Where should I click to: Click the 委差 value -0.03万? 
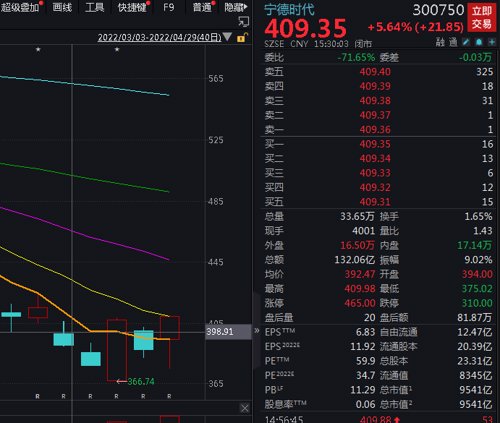click(x=475, y=57)
